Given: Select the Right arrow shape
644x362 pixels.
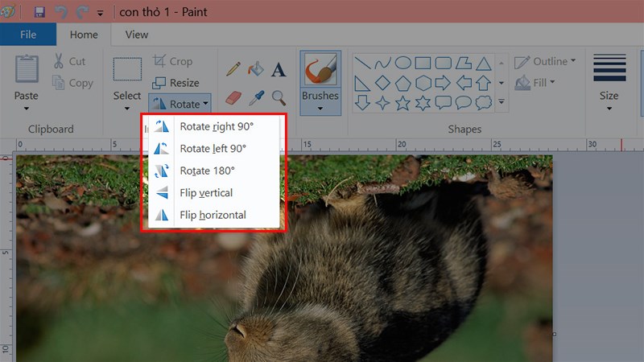Looking at the screenshot, I should point(444,83).
